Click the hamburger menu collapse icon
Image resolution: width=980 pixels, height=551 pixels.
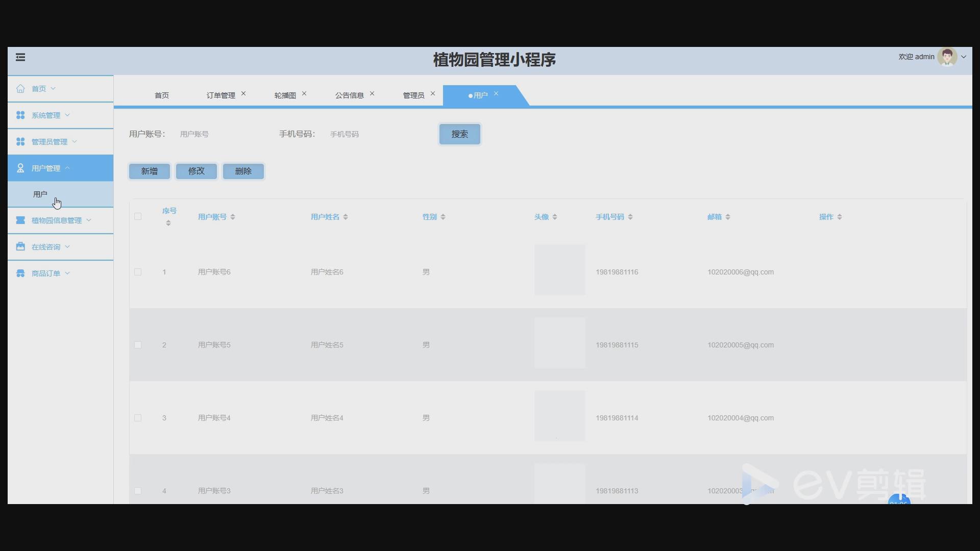(20, 57)
